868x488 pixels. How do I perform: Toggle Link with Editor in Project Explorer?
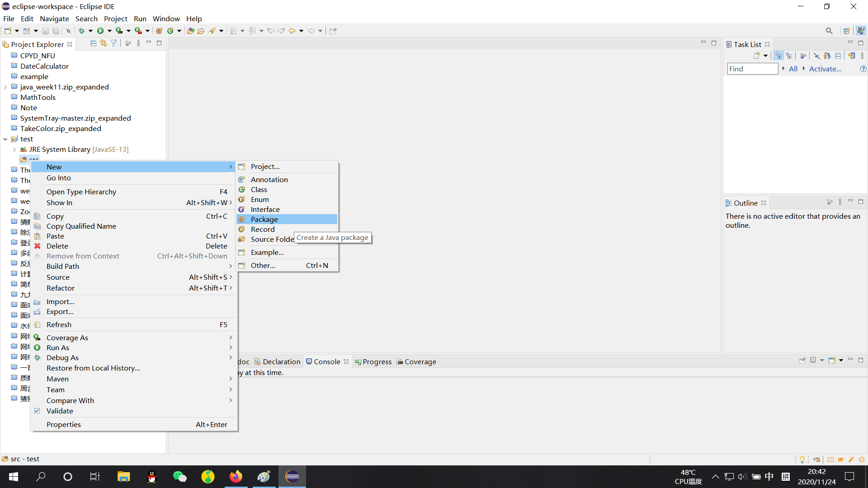(x=104, y=42)
